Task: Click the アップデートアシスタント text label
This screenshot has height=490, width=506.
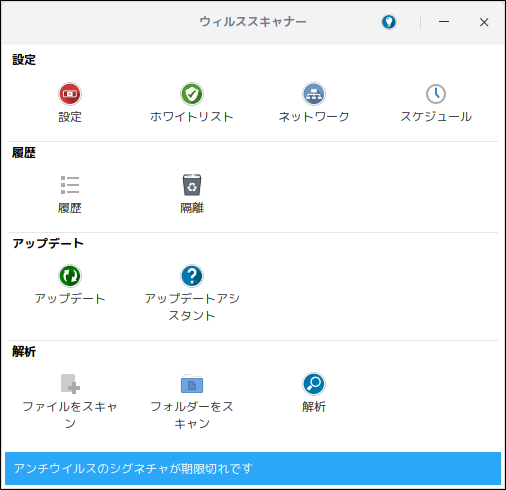Action: tap(192, 307)
